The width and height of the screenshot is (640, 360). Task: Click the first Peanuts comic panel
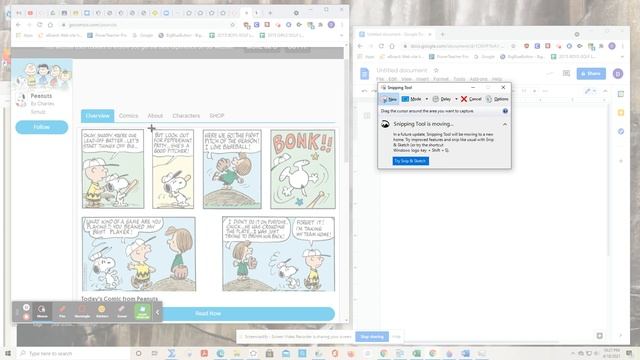113,169
